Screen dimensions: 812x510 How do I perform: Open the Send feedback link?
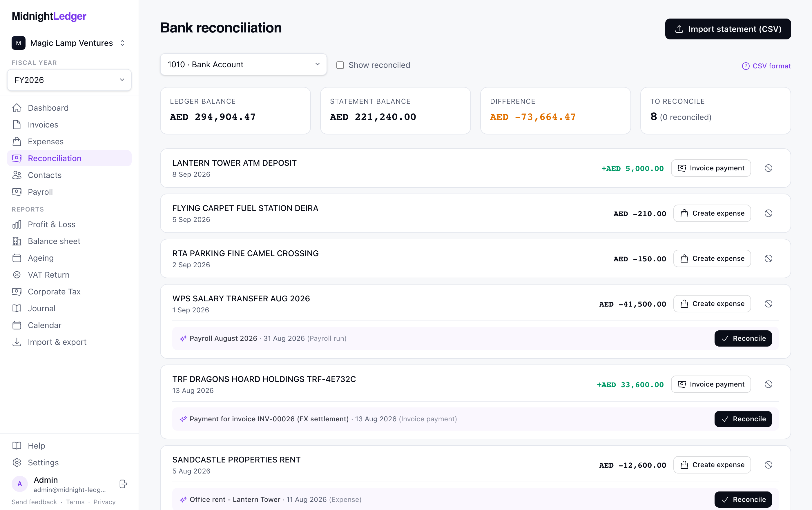pyautogui.click(x=34, y=502)
